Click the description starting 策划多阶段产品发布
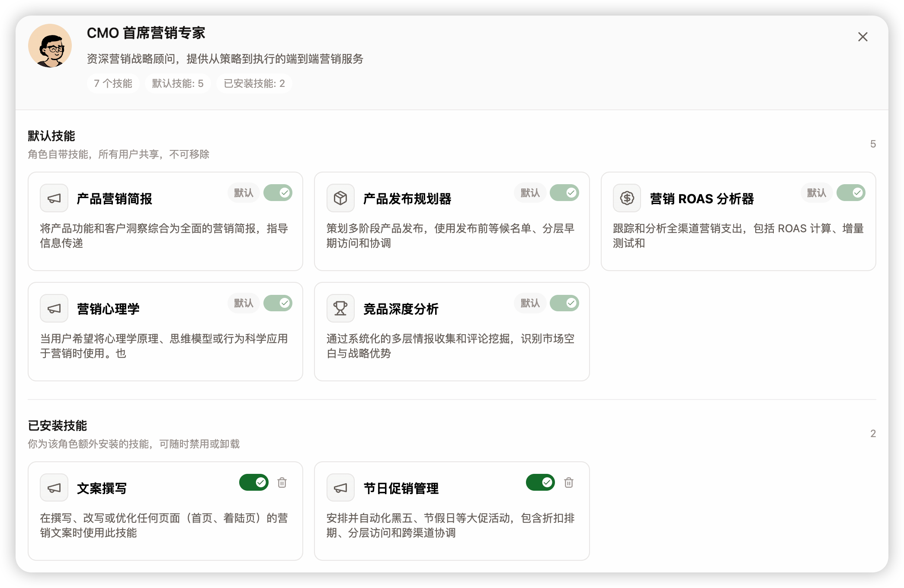904x588 pixels. [451, 236]
